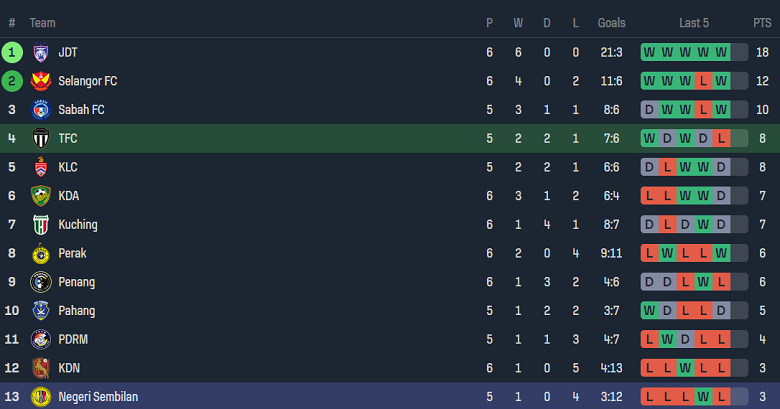Sort table by PTS column header
This screenshot has width=780, height=409.
pos(762,22)
